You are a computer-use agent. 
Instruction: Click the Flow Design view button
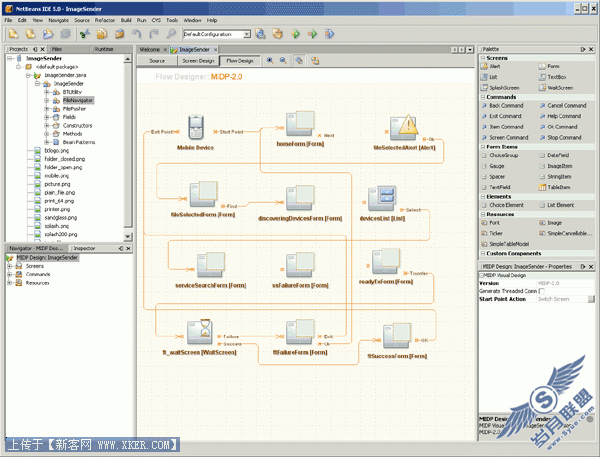coord(240,61)
